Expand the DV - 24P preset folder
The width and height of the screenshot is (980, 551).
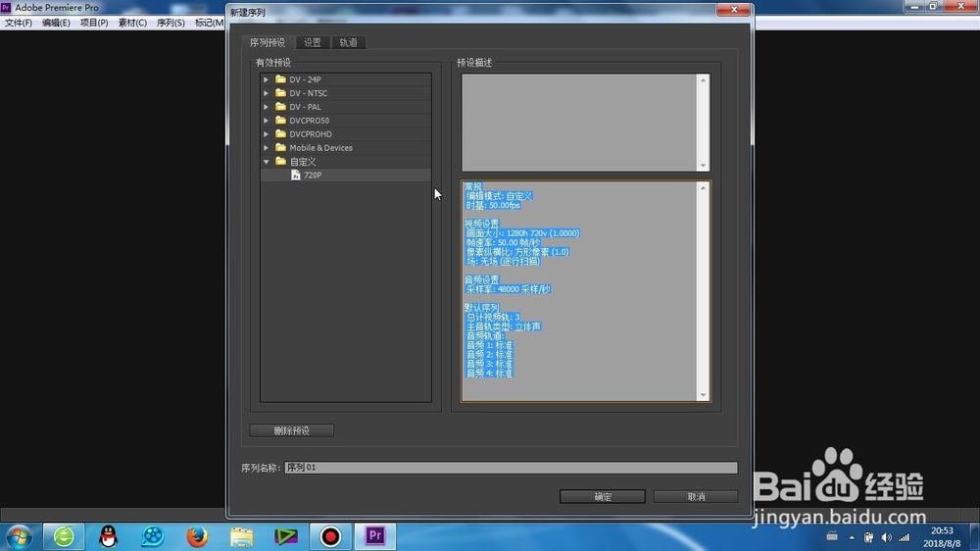click(x=267, y=79)
